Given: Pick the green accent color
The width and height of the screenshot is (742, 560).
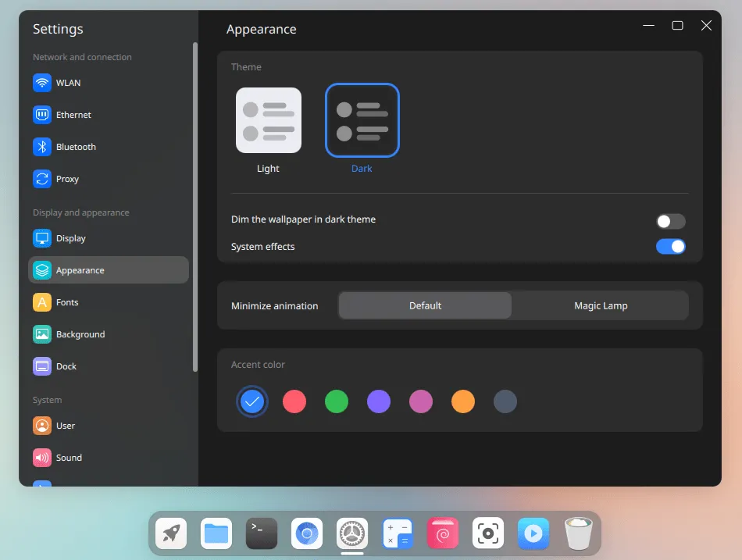Looking at the screenshot, I should [337, 402].
